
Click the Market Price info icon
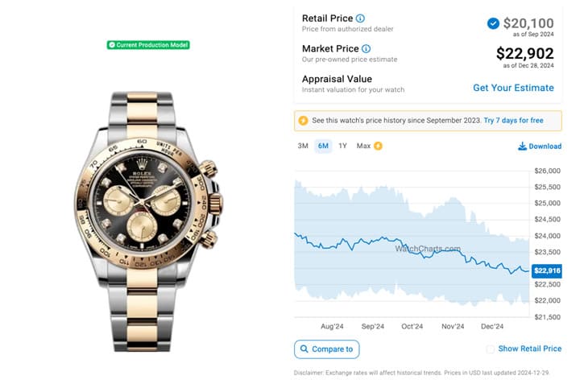click(366, 49)
